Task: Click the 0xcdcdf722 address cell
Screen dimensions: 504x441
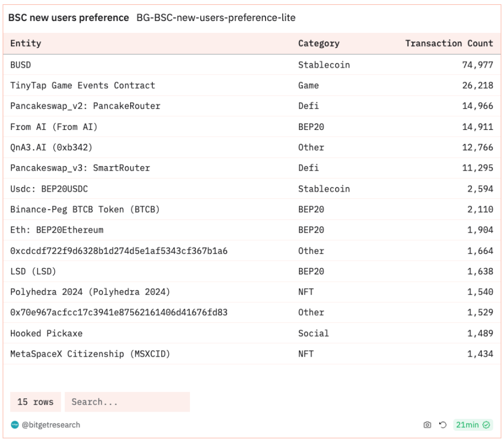Action: click(119, 250)
